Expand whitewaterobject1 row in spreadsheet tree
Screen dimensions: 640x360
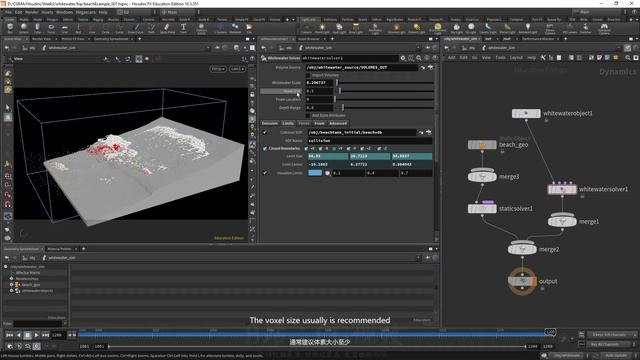click(11, 291)
